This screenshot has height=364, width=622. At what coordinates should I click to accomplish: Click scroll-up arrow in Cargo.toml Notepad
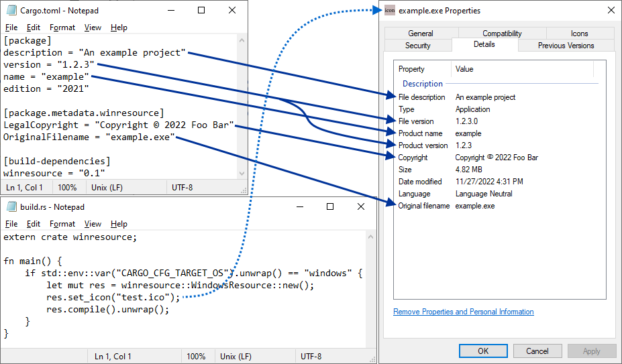coord(242,40)
